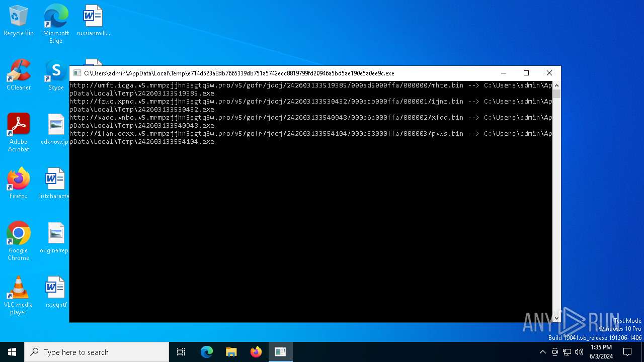
Task: Select the rsseg.rtf document icon
Action: 56,293
